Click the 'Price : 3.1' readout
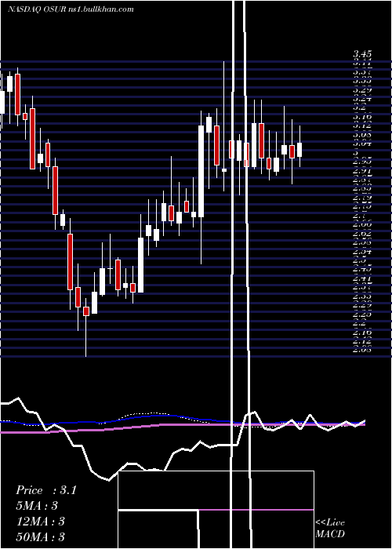Screen dimensions: 392x549 point(45,490)
